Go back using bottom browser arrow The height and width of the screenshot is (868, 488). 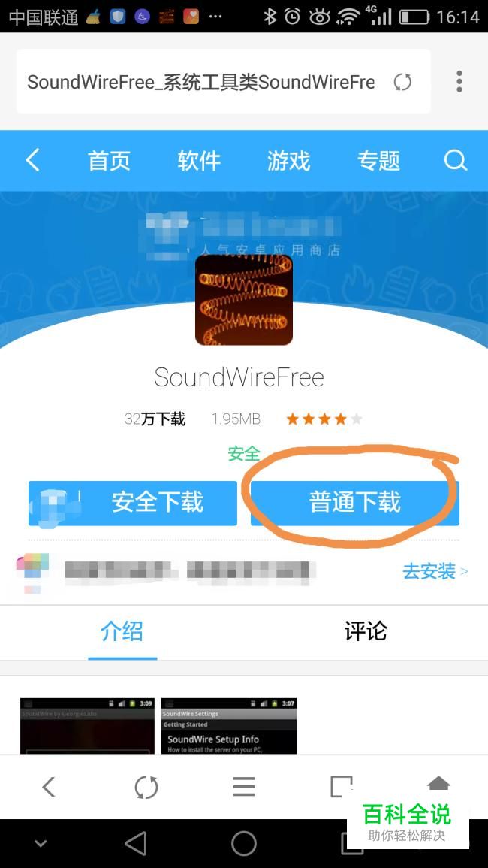pos(49,786)
